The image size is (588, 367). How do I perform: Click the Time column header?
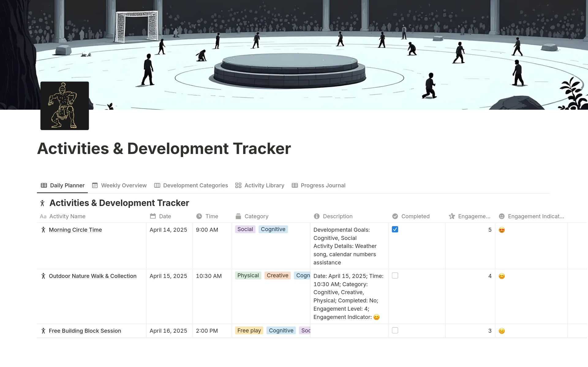pos(212,216)
